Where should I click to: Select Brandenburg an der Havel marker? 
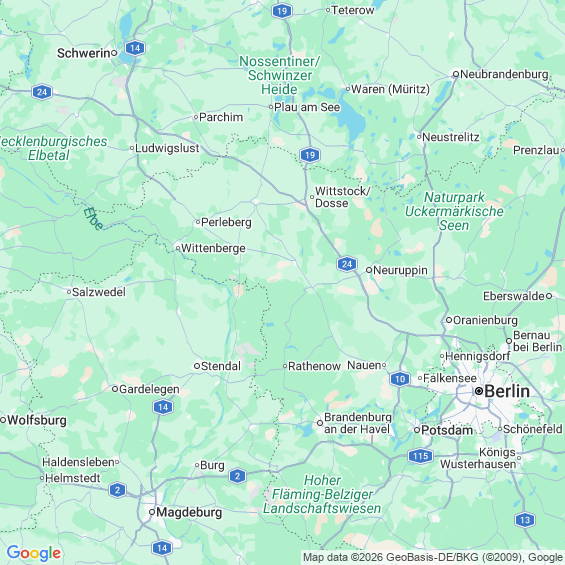pyautogui.click(x=320, y=423)
